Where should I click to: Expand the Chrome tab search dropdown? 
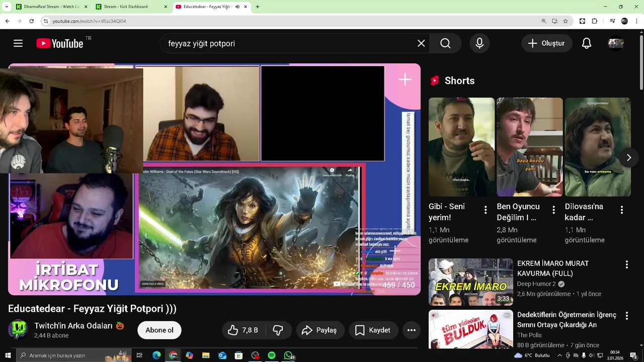tap(7, 7)
